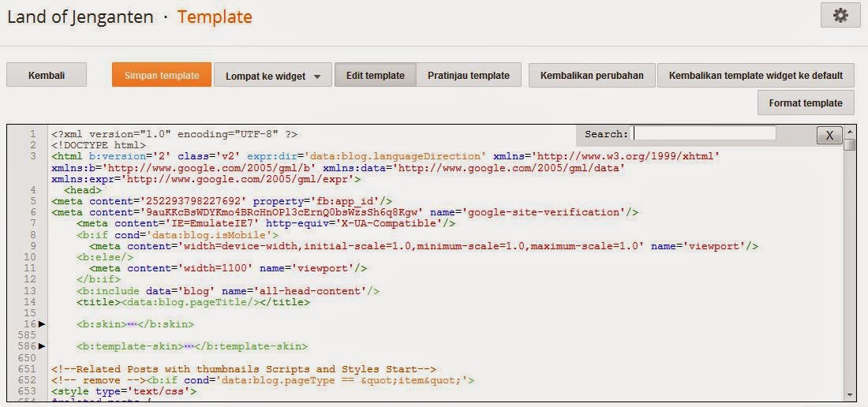
Task: Click the editor scrollbar down arrow
Action: coord(850,394)
